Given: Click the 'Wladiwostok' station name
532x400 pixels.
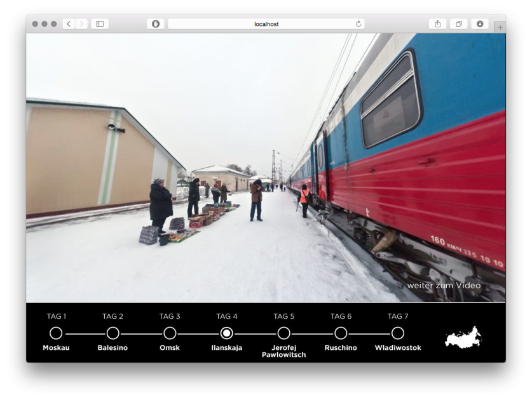Looking at the screenshot, I should [x=398, y=347].
